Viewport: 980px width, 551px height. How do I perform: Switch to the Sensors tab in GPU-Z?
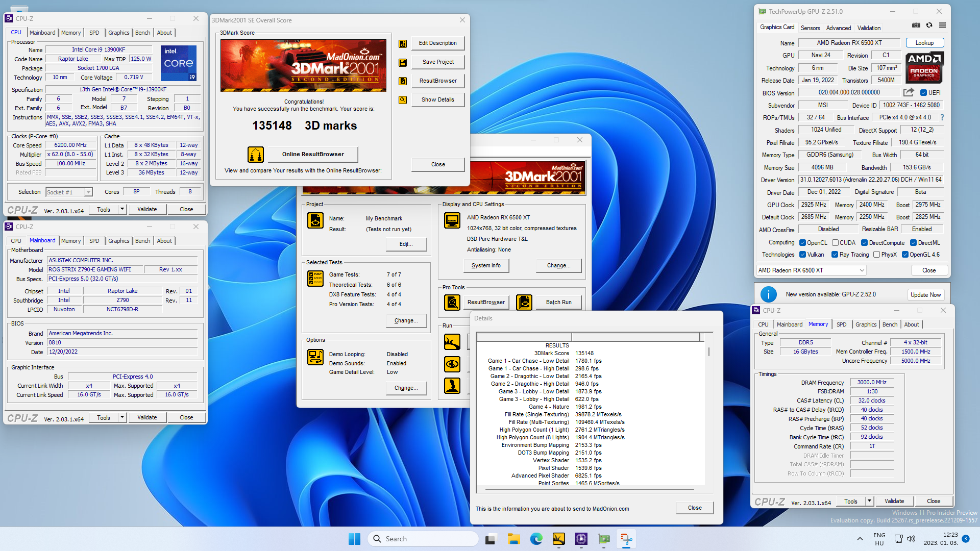[x=810, y=28]
